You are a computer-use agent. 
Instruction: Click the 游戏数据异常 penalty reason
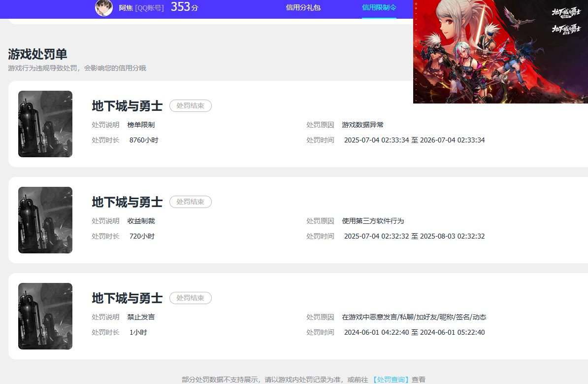point(362,125)
